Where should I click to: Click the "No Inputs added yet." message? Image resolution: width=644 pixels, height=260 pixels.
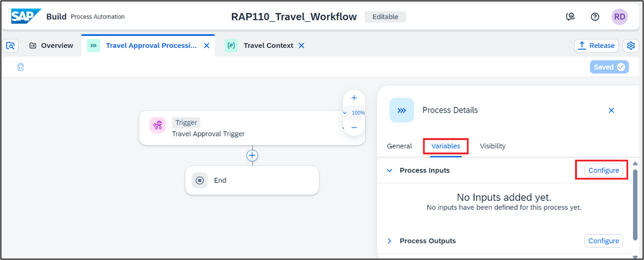pyautogui.click(x=504, y=197)
